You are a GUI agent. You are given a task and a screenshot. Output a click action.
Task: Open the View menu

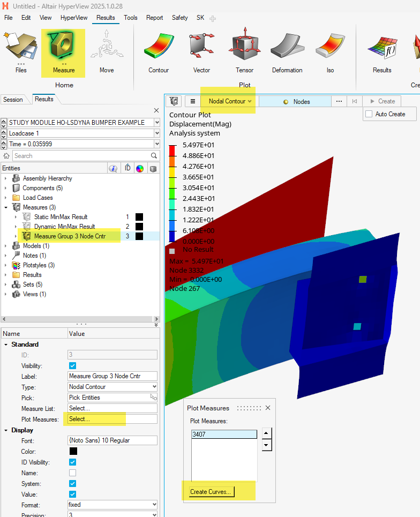[x=46, y=18]
